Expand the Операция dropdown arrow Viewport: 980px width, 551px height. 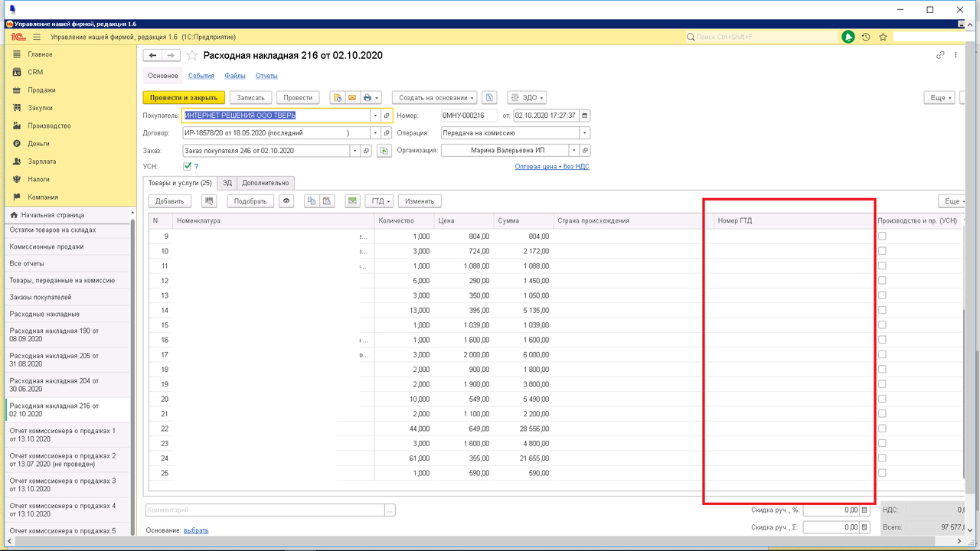pos(585,132)
